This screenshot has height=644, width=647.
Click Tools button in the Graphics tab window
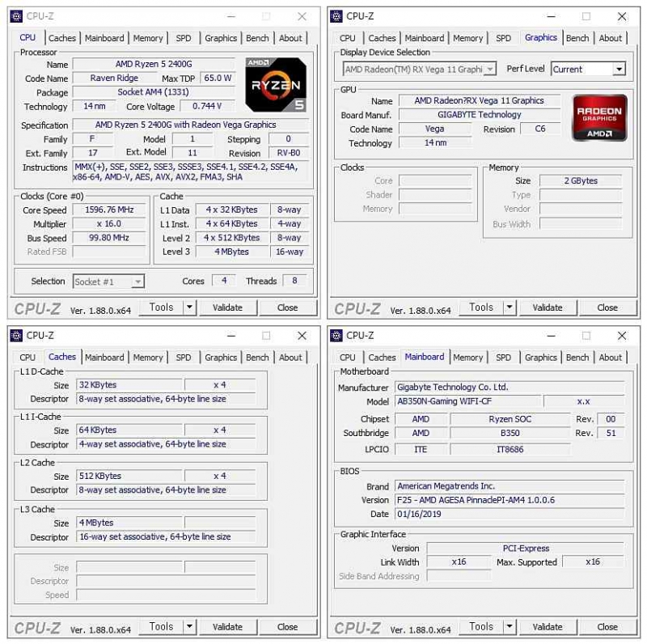coord(481,307)
